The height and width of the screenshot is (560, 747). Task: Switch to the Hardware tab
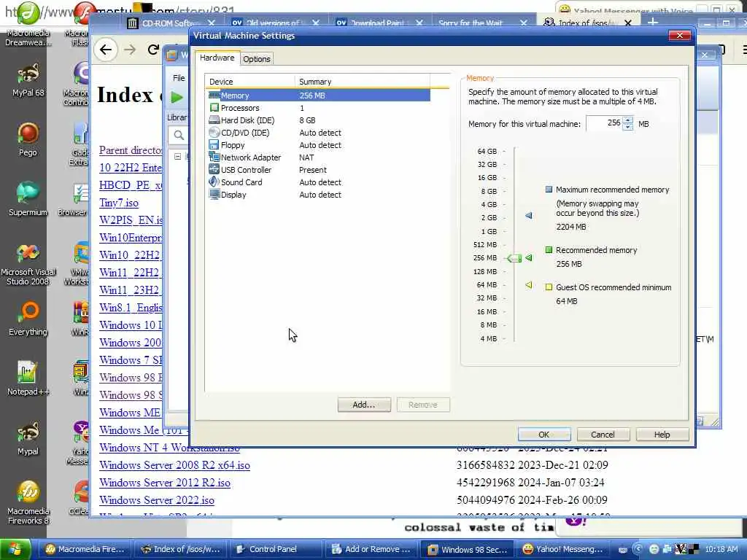pyautogui.click(x=217, y=58)
